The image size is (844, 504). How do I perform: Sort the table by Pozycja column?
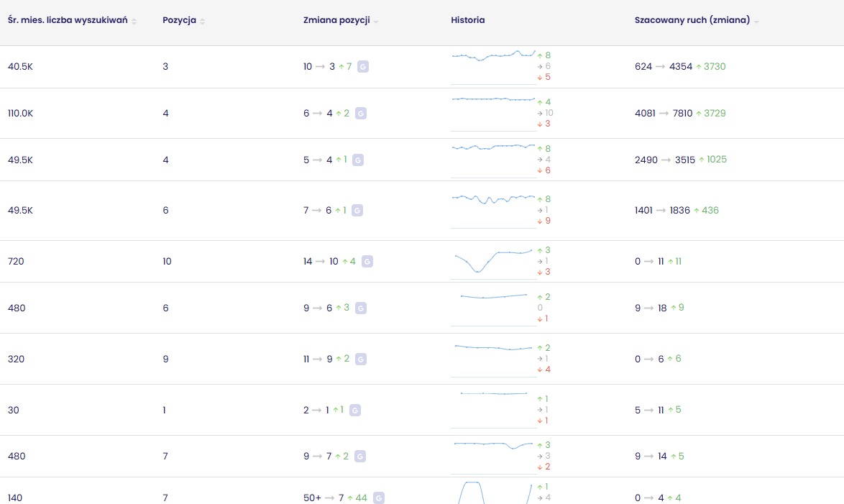(202, 21)
